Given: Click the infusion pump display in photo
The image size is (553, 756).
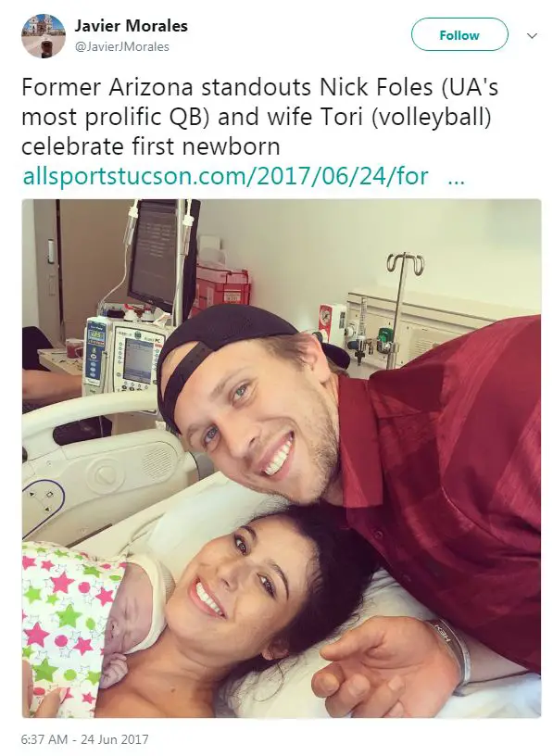Looking at the screenshot, I should (x=136, y=359).
